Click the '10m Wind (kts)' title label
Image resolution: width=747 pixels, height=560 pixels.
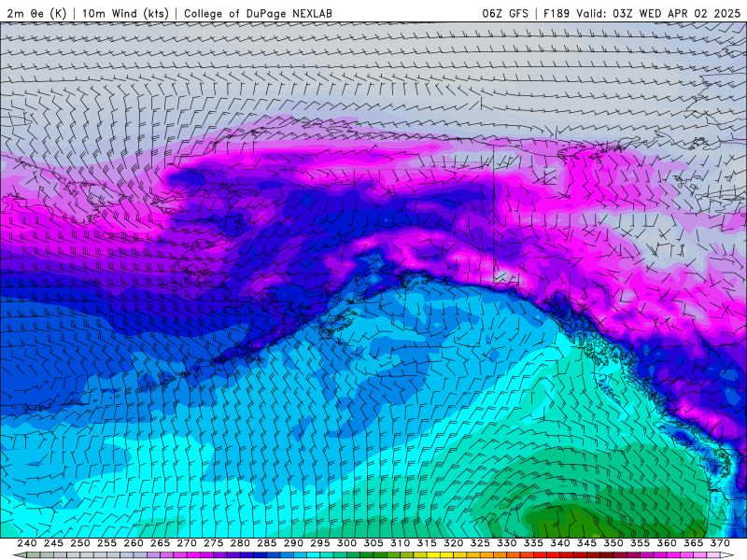[x=125, y=13]
